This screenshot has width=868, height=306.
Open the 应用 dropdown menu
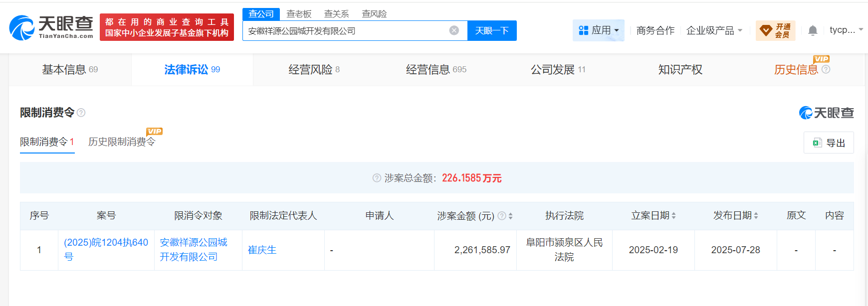tap(599, 30)
